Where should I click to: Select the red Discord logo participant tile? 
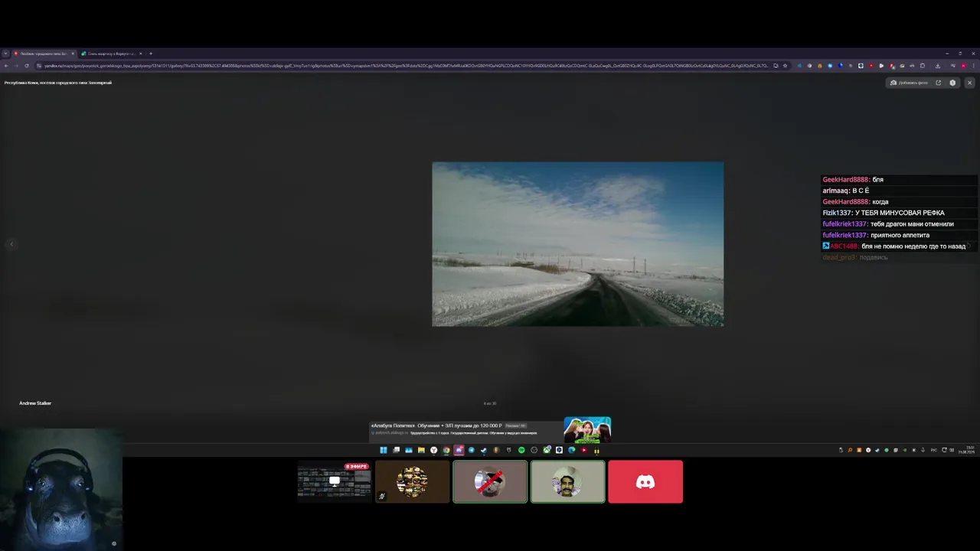coord(645,481)
